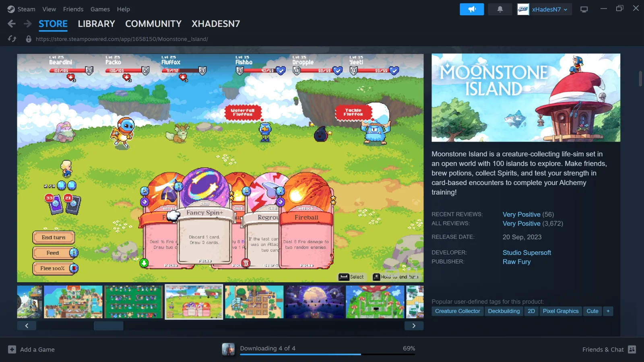Select the mushroom island screenshot thumbnail

[375, 302]
